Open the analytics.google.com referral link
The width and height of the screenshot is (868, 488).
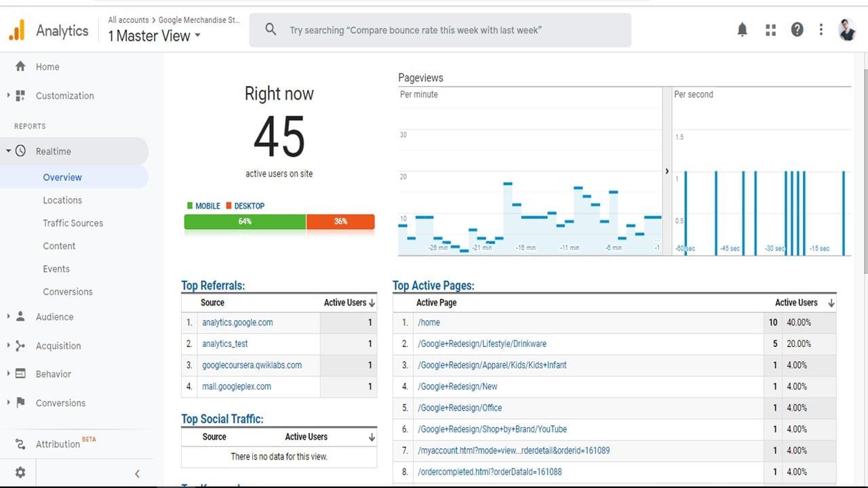pos(237,322)
